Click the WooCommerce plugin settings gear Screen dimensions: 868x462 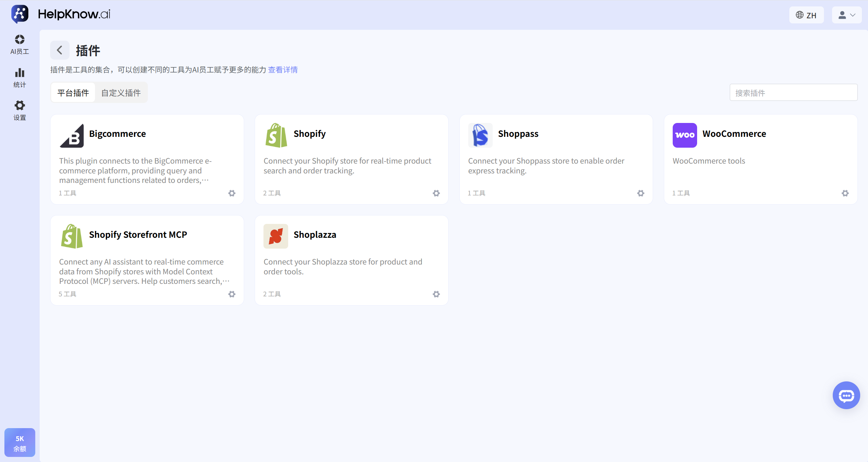(x=845, y=193)
